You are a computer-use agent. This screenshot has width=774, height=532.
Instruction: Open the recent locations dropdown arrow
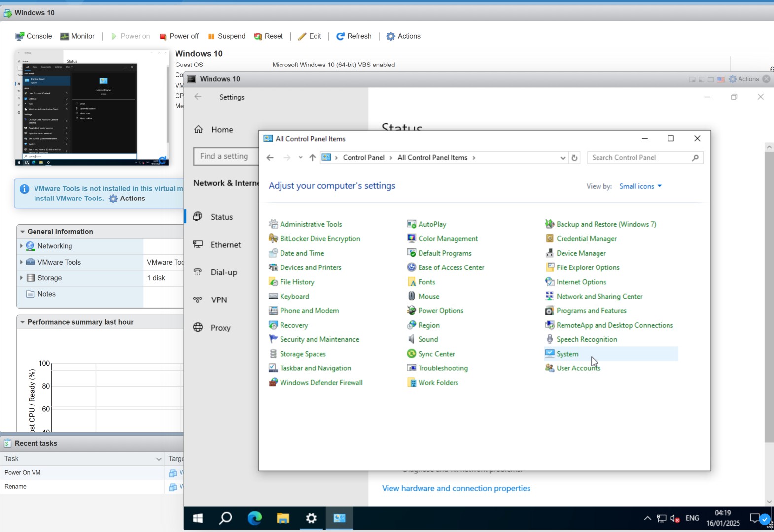click(x=300, y=158)
